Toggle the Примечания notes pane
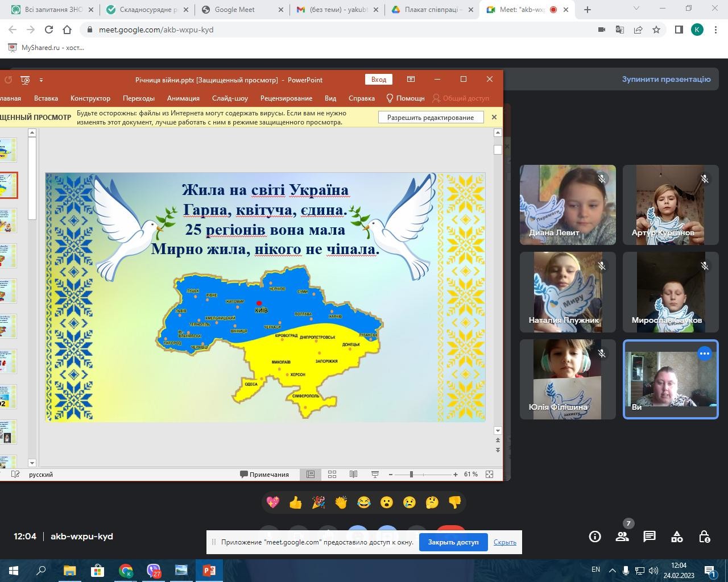728x582 pixels. coord(264,474)
